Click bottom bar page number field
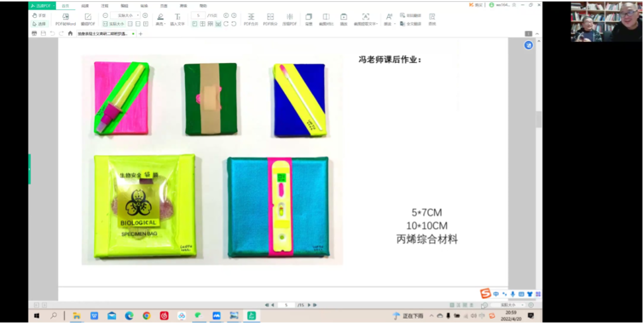This screenshot has height=324, width=644. (286, 305)
